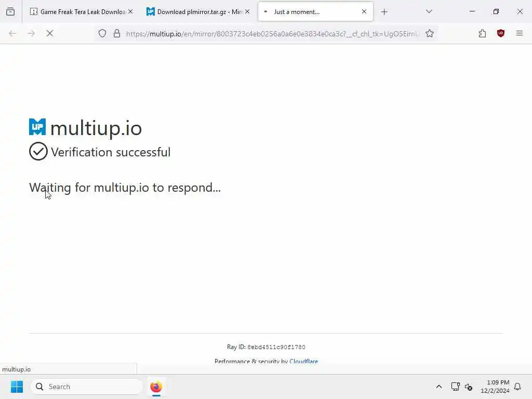The width and height of the screenshot is (532, 399).
Task: Switch to Download plmirror.tar.gz tab
Action: click(195, 11)
